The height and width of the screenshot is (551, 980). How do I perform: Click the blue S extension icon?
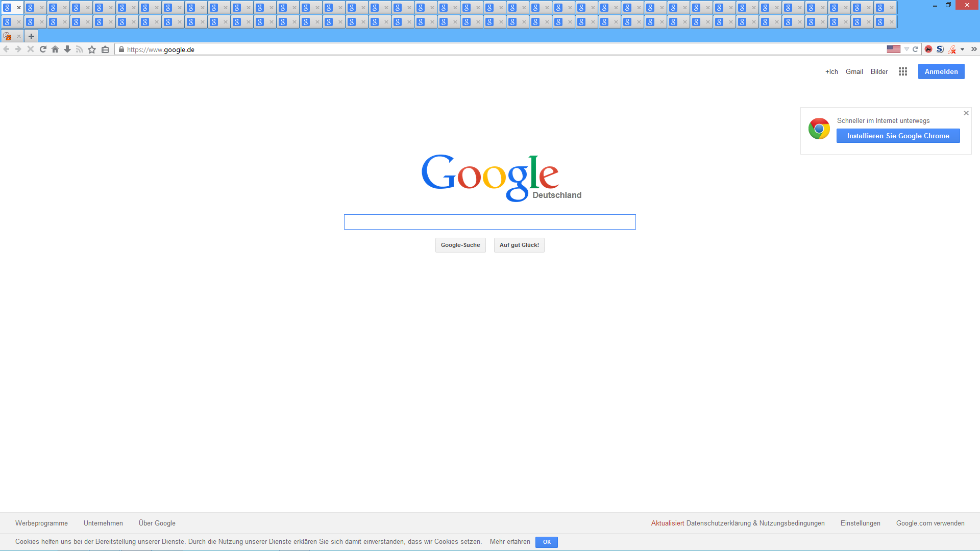click(x=940, y=49)
